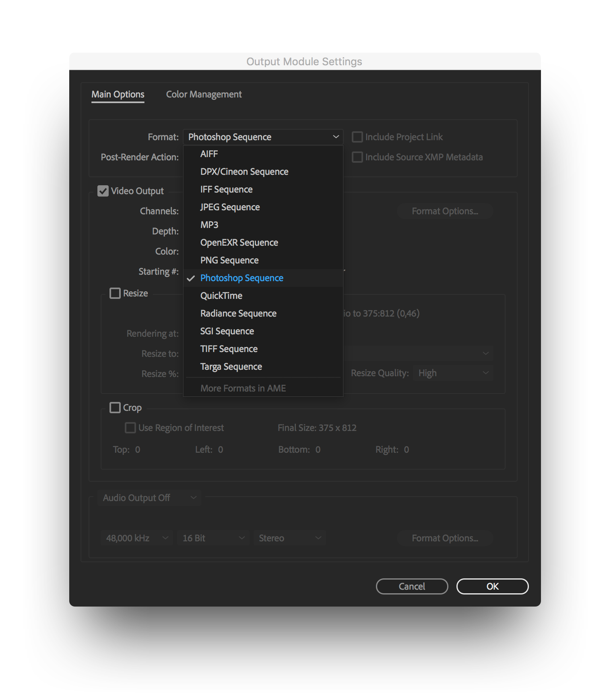The width and height of the screenshot is (611, 700).
Task: Select the checked Photoshop Sequence entry
Action: click(x=263, y=278)
